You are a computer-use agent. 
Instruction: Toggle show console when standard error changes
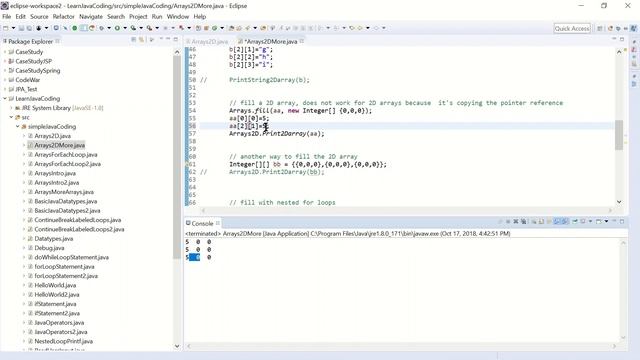click(565, 221)
